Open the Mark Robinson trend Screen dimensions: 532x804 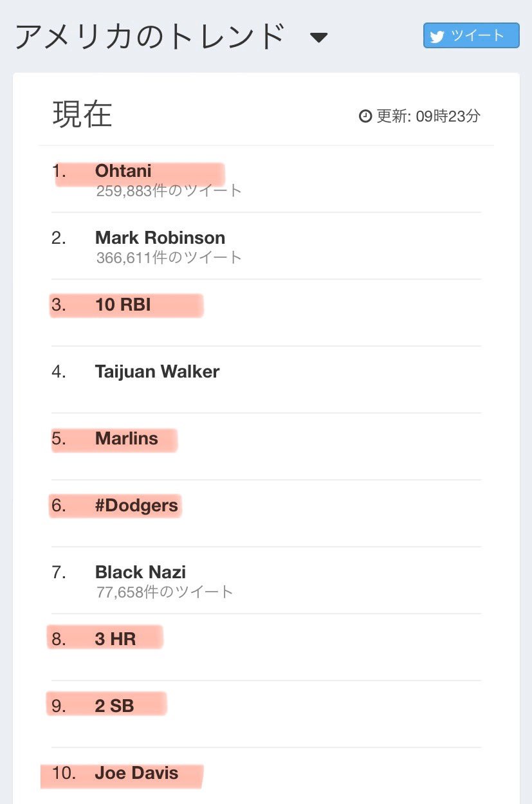pyautogui.click(x=160, y=238)
